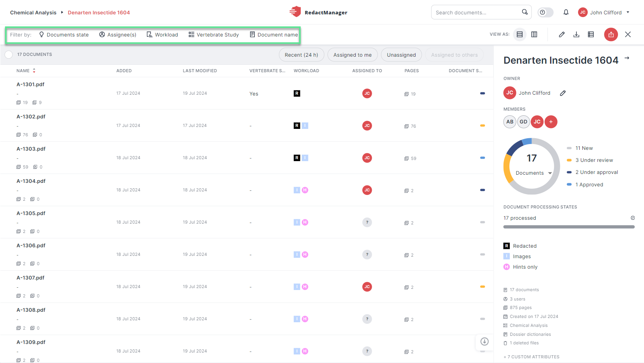644x363 pixels.
Task: Click AB member avatar
Action: pos(510,122)
